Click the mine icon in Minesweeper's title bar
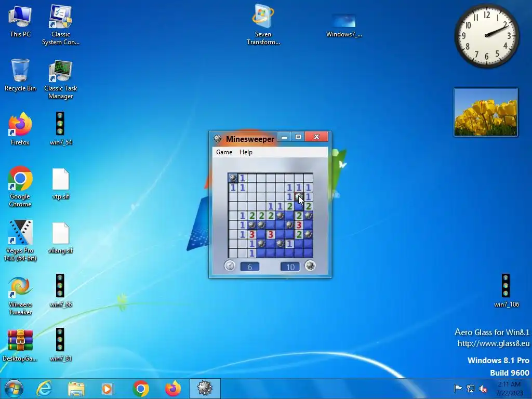 tap(218, 139)
